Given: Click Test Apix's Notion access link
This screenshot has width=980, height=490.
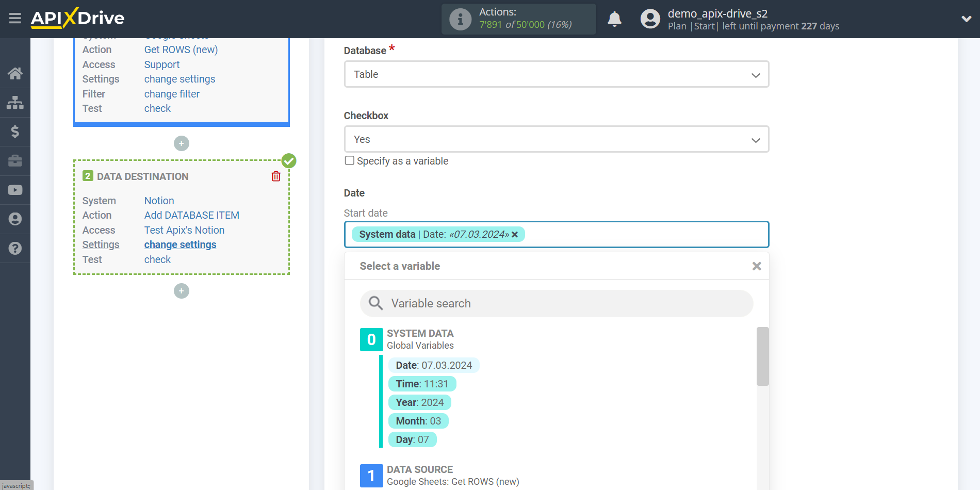Looking at the screenshot, I should tap(184, 230).
